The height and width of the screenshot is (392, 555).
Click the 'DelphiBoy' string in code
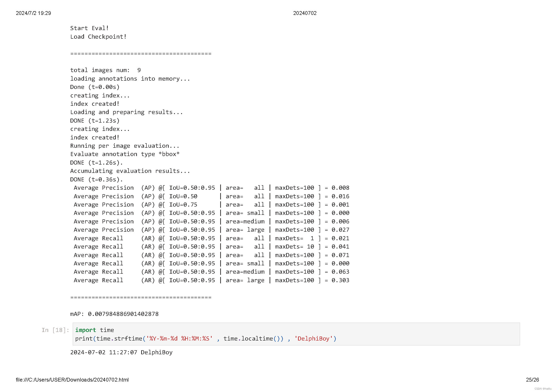(313, 338)
